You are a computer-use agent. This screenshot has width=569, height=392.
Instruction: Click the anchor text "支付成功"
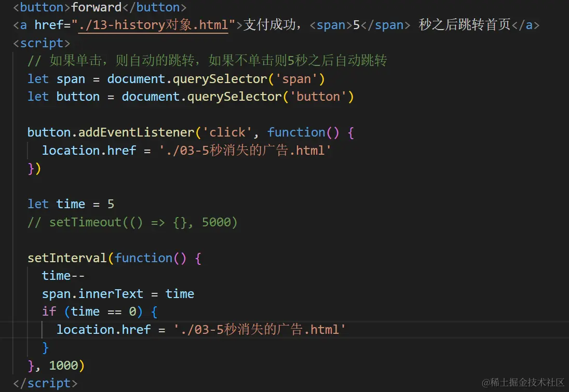pyautogui.click(x=269, y=25)
